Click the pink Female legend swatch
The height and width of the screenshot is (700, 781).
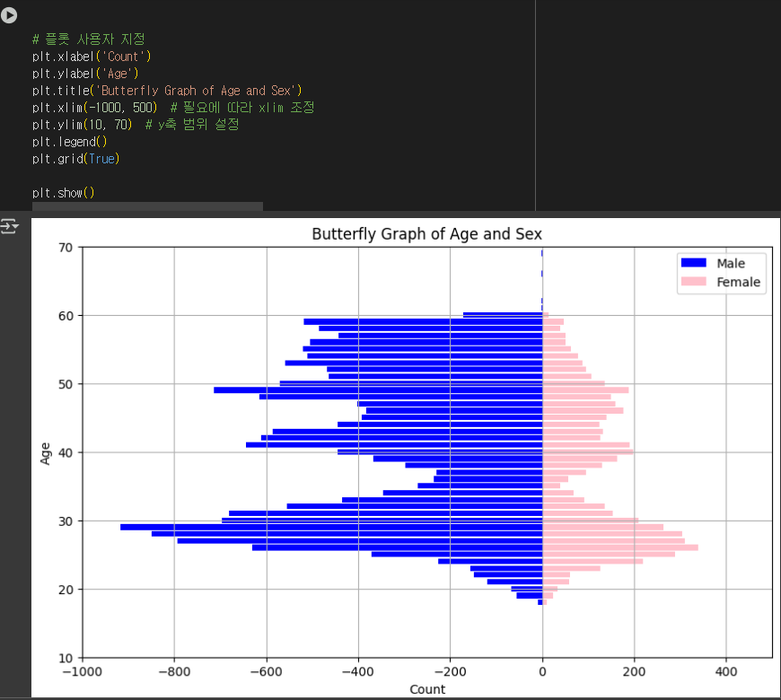coord(693,282)
